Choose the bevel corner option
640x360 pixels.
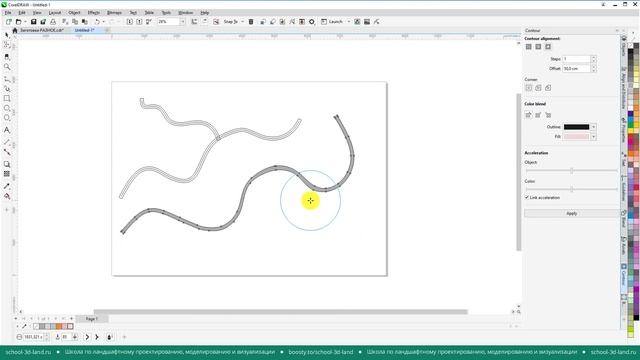[548, 88]
